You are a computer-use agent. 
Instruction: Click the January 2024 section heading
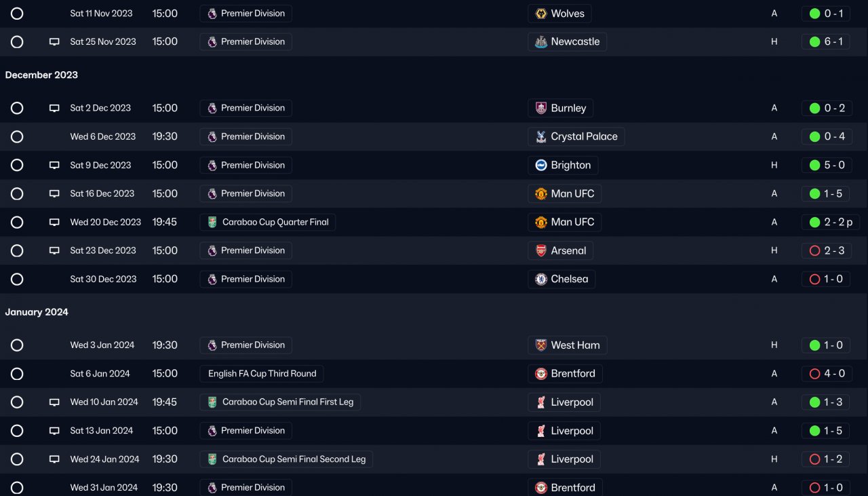[x=37, y=312]
